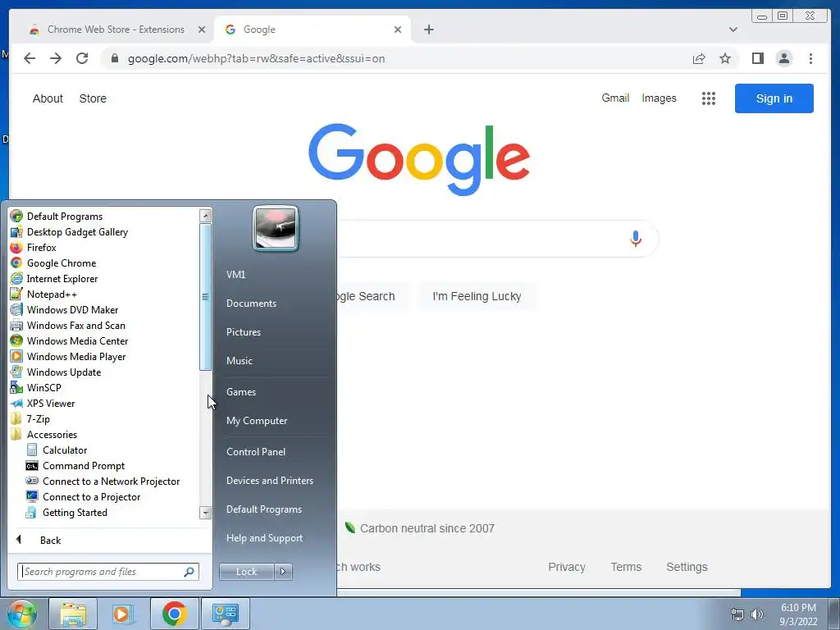Open Google Chrome from Start menu list

61,263
